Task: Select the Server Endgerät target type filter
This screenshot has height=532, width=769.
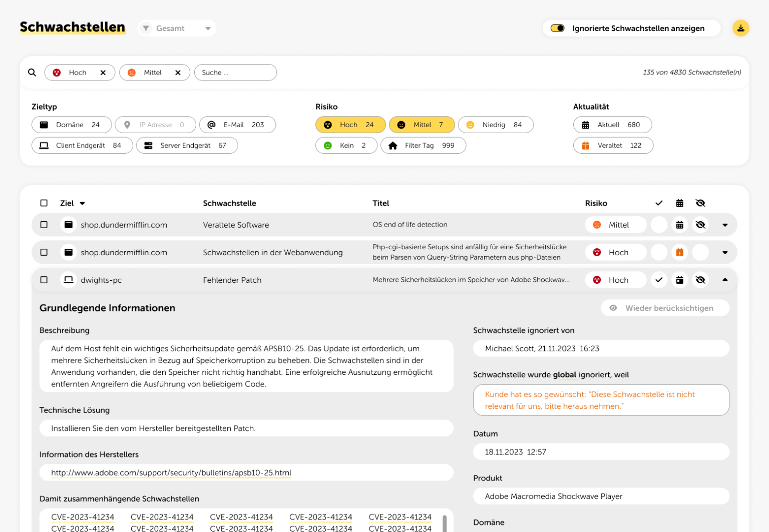Action: tap(187, 146)
